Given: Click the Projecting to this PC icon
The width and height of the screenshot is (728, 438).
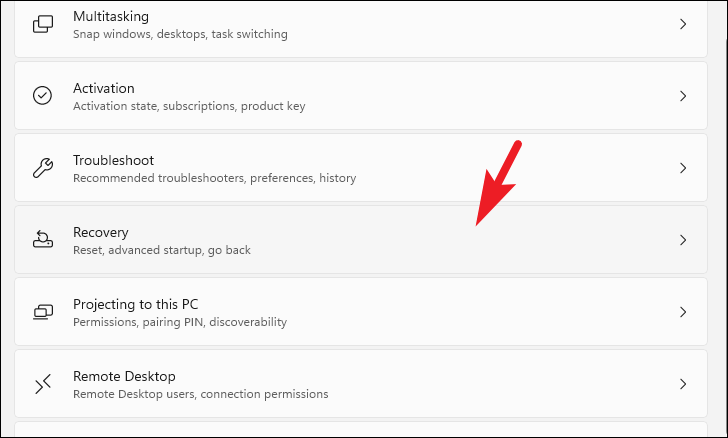Looking at the screenshot, I should pyautogui.click(x=43, y=312).
